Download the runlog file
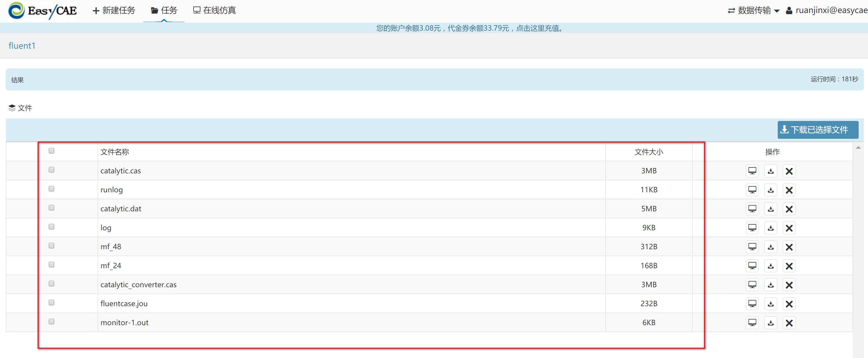Image resolution: width=868 pixels, height=358 pixels. point(771,190)
